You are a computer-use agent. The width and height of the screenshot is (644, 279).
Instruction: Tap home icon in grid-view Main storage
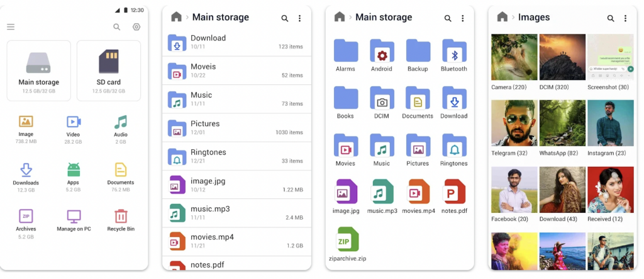tap(339, 17)
